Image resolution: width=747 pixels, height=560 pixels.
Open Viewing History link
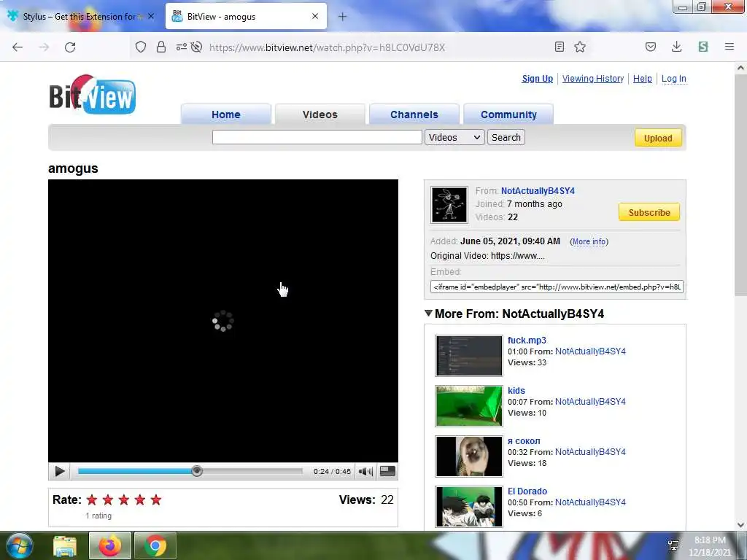592,79
